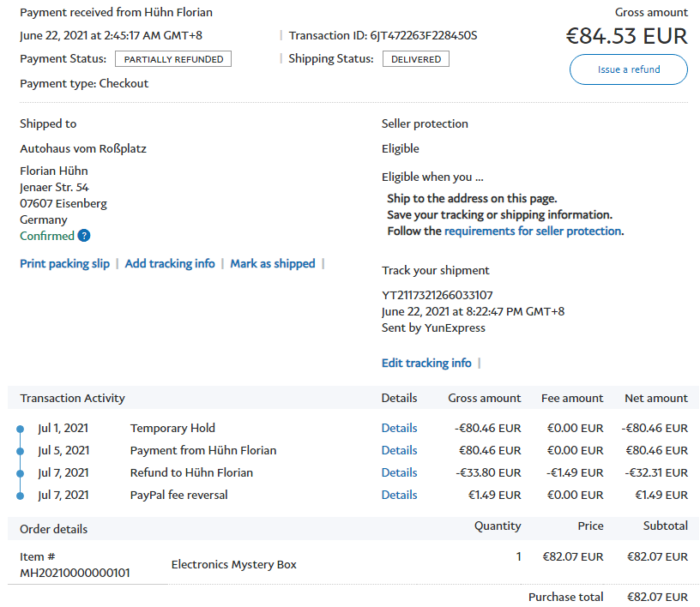Click the DELIVERED shipping status badge
This screenshot has height=607, width=700.
point(415,59)
